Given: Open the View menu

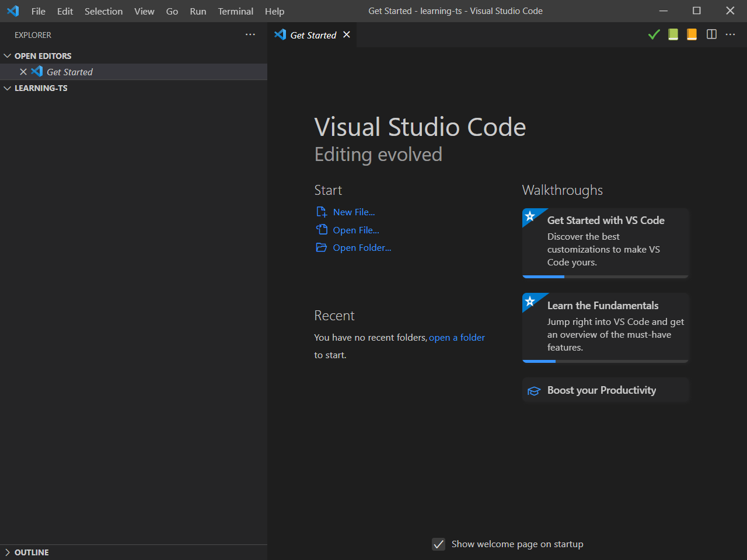Looking at the screenshot, I should 144,11.
